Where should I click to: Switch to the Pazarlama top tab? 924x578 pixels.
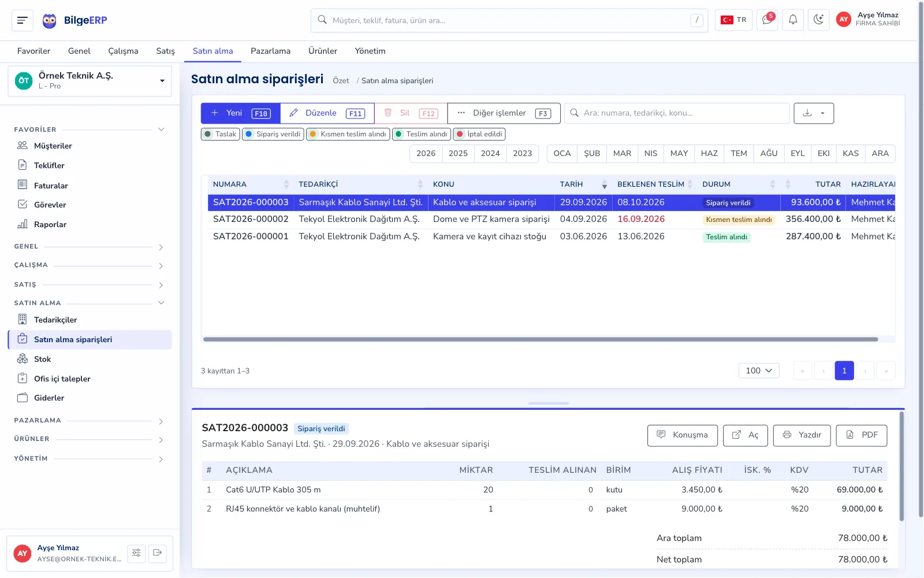270,51
